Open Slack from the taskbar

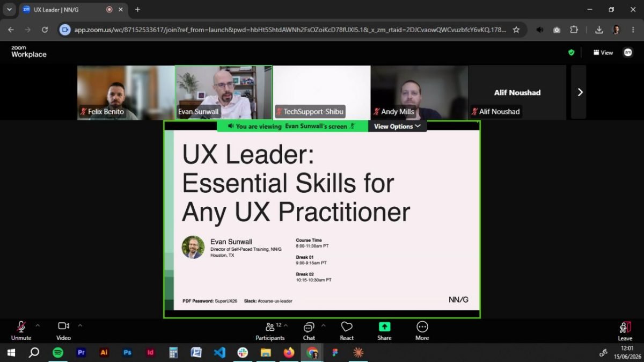point(243,353)
